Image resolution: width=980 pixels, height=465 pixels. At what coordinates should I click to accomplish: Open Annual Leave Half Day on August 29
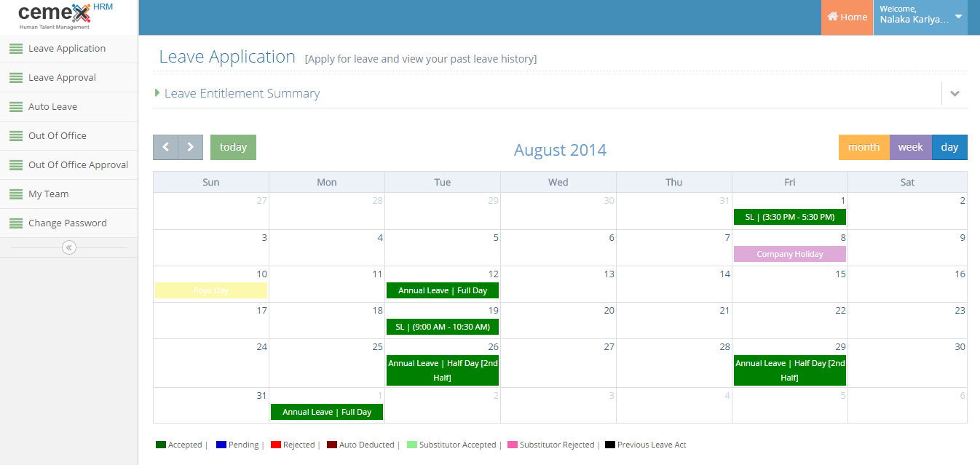coord(790,370)
